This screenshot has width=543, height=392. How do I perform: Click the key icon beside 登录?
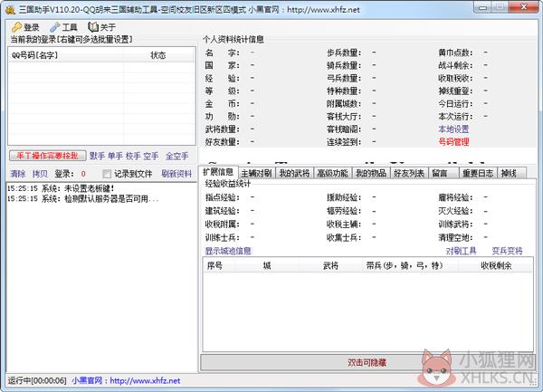point(16,27)
